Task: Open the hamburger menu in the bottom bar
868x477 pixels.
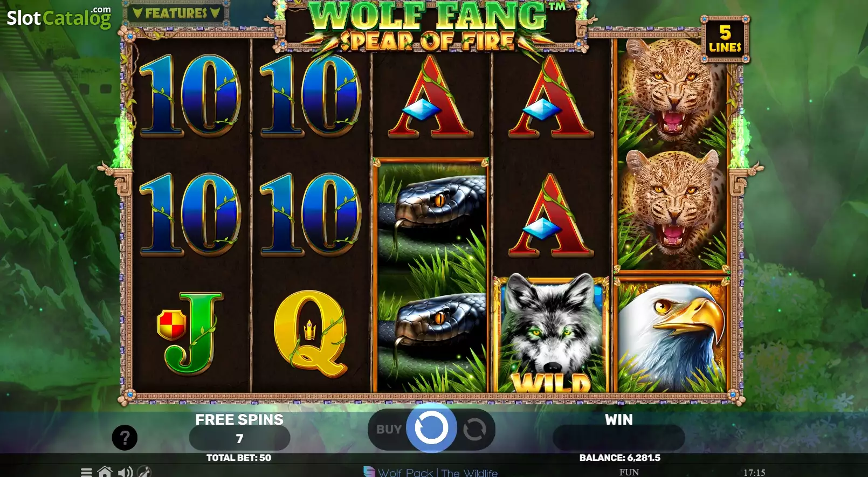Action: (86, 472)
